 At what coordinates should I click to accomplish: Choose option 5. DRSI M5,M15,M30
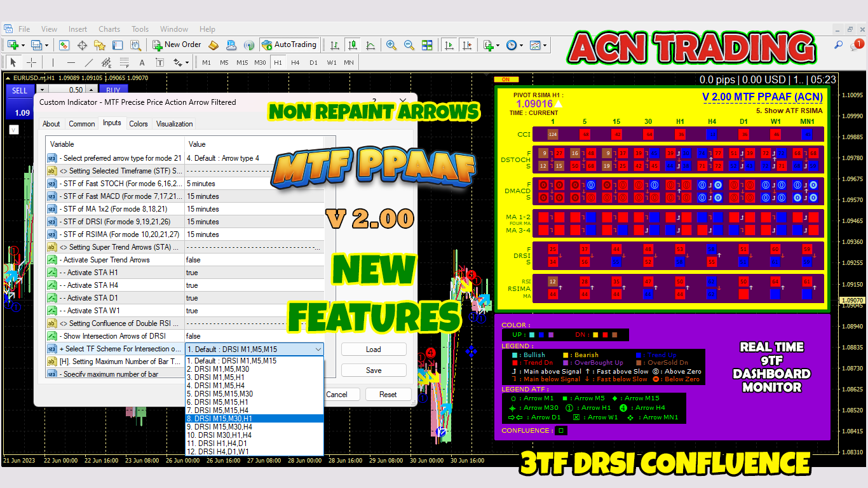point(254,394)
